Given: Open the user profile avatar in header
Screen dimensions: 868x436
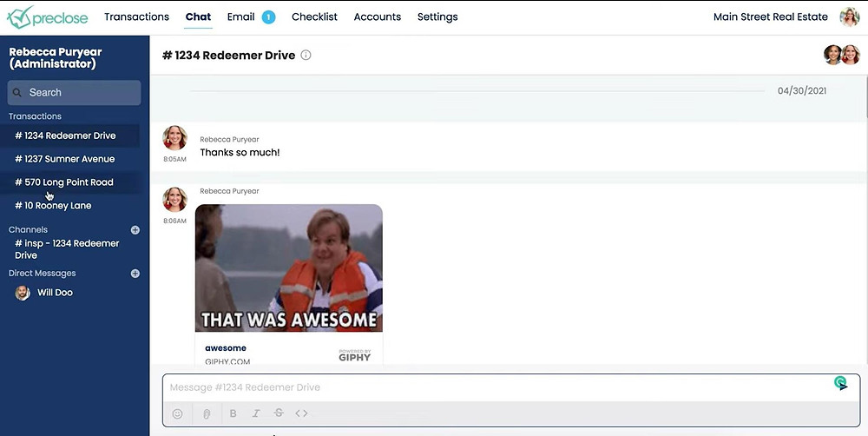Looking at the screenshot, I should (x=849, y=17).
